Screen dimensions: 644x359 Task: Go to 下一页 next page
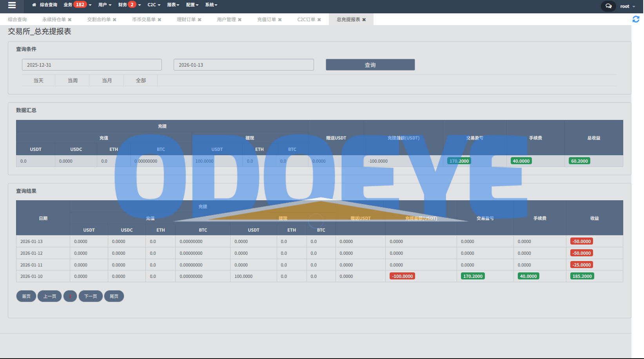coord(91,296)
